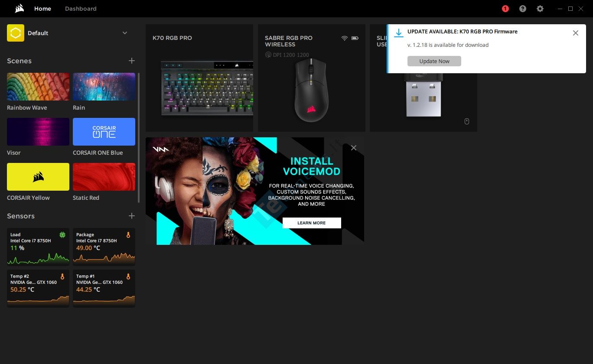
Task: Switch to the Dashboard tab
Action: coord(81,9)
